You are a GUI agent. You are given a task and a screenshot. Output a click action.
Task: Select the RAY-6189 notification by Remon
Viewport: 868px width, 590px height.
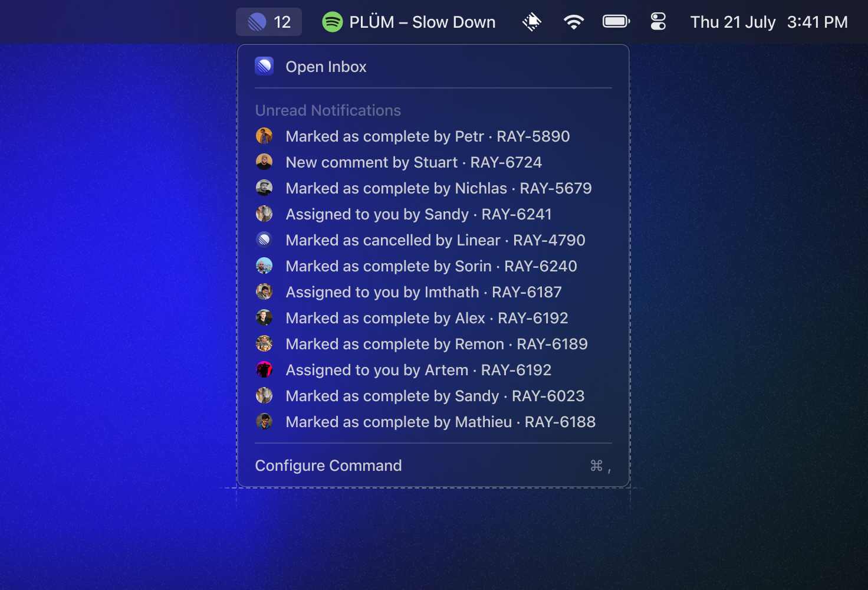pos(436,343)
